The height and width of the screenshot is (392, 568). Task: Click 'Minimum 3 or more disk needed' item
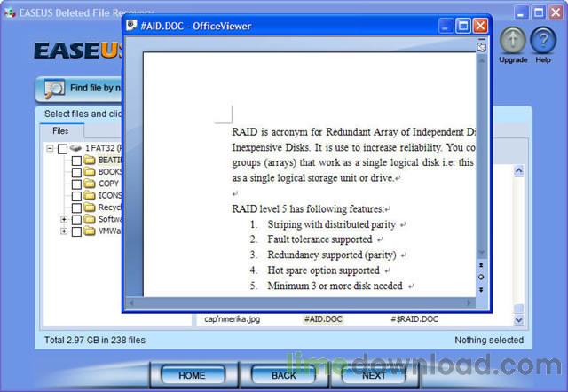click(x=335, y=286)
